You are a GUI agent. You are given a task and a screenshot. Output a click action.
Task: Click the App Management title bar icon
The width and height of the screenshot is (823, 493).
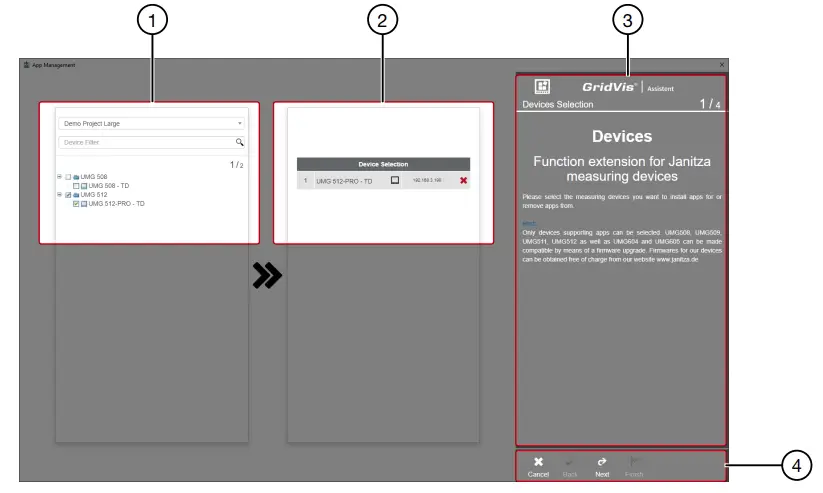(26, 65)
